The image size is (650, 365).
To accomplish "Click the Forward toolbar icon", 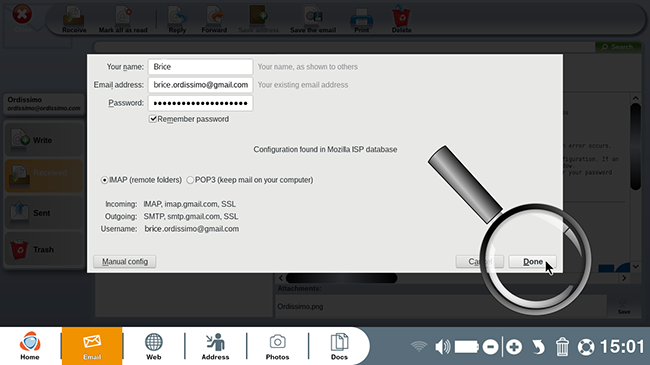I will pyautogui.click(x=214, y=19).
